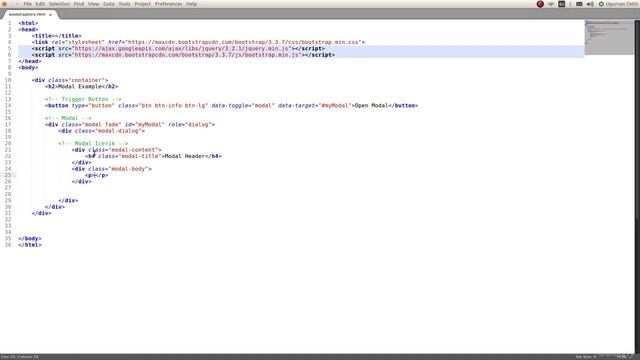The image size is (640, 360).
Task: Click the closing html tag on line 36
Action: tap(30, 245)
